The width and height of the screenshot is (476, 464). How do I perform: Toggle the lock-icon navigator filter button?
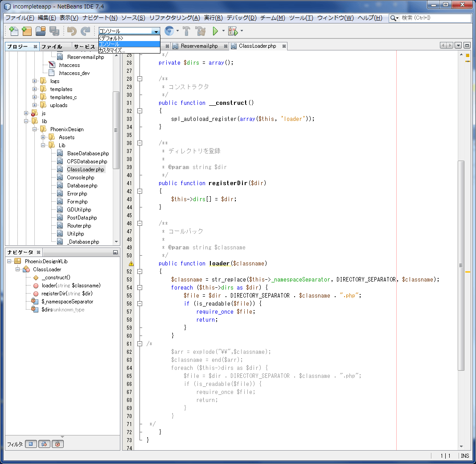pos(57,444)
